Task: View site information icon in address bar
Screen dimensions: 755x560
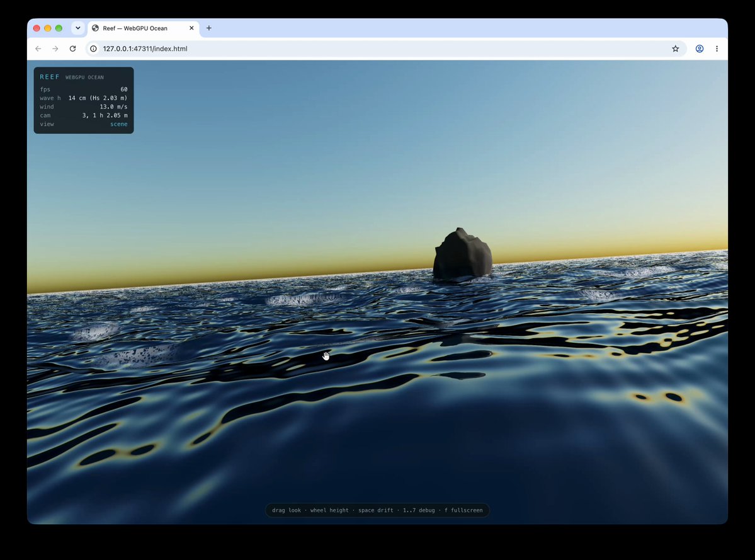Action: point(93,49)
